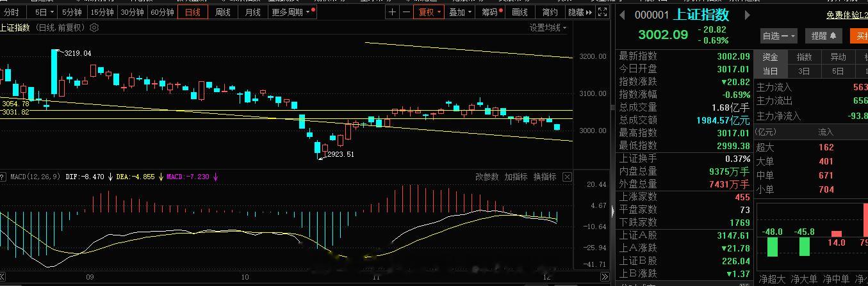The image size is (868, 286).
Task: Click the 上证B股 226.04 row
Action: (x=684, y=261)
